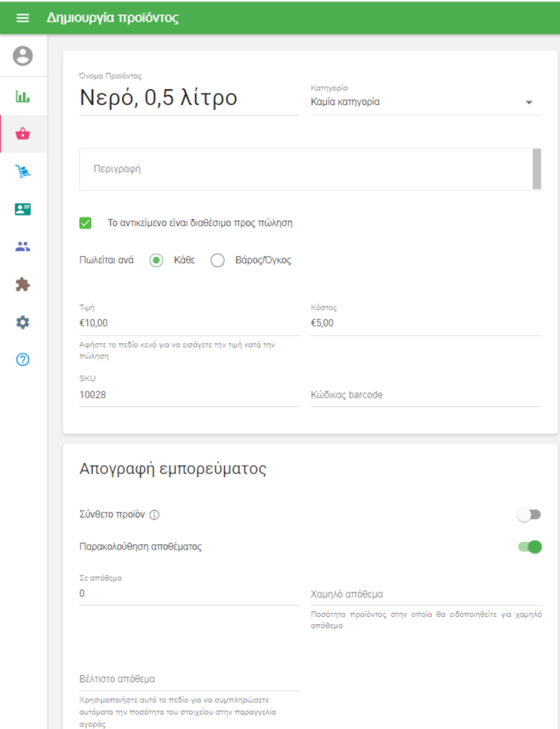
Task: Open the employees ID card icon
Action: 23,209
